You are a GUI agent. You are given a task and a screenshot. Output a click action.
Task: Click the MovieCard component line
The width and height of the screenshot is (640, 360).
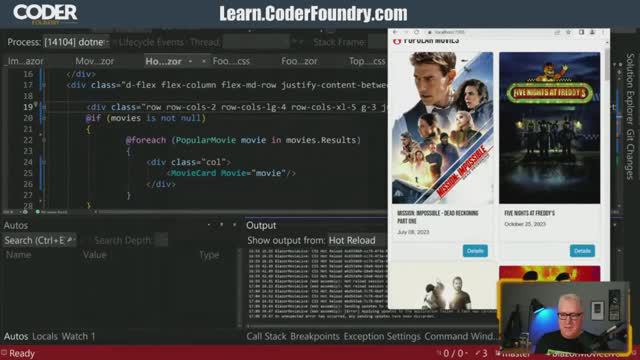click(x=231, y=173)
